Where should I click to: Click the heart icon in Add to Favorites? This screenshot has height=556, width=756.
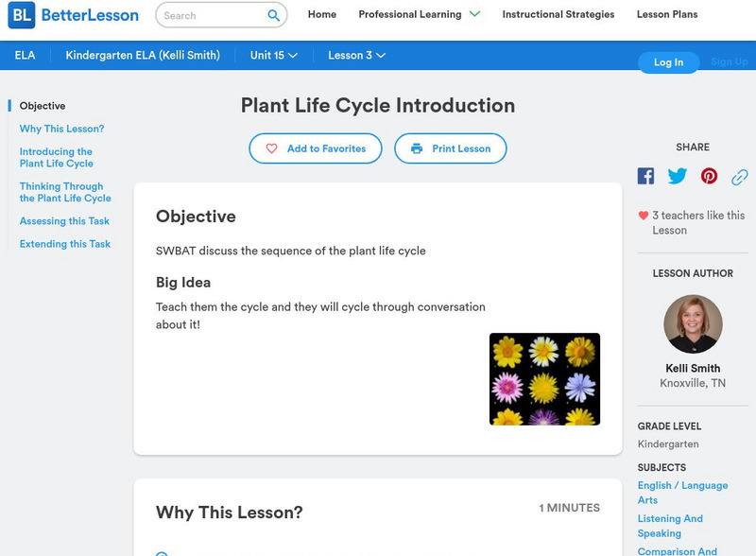(x=271, y=148)
